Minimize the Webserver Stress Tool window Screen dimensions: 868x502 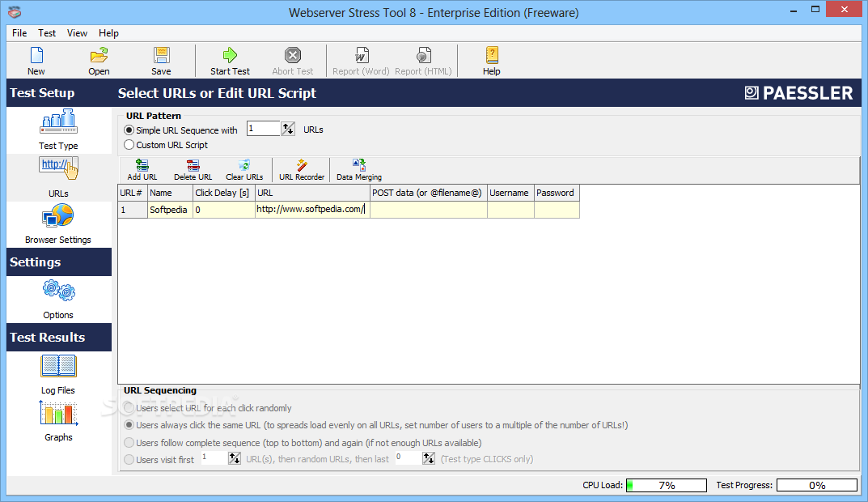[794, 10]
